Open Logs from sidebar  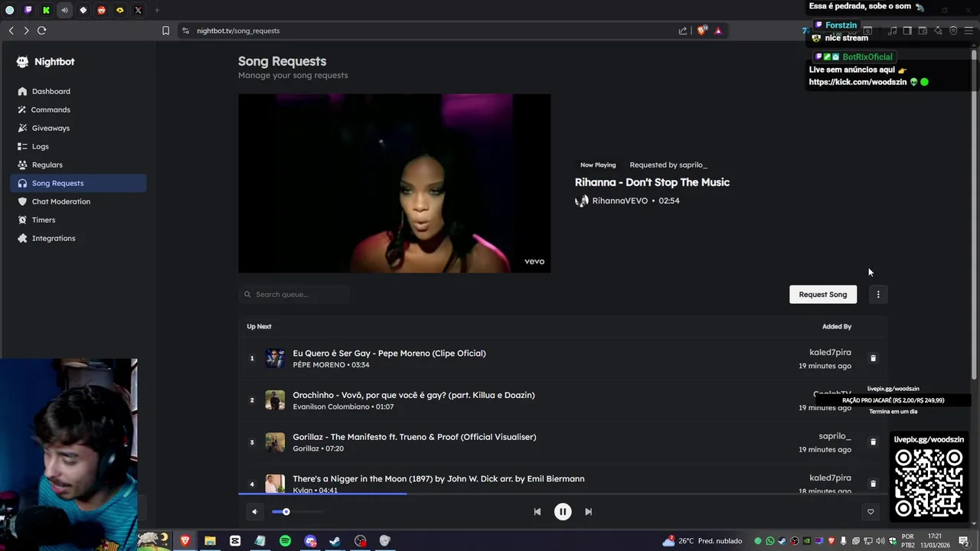click(x=78, y=146)
